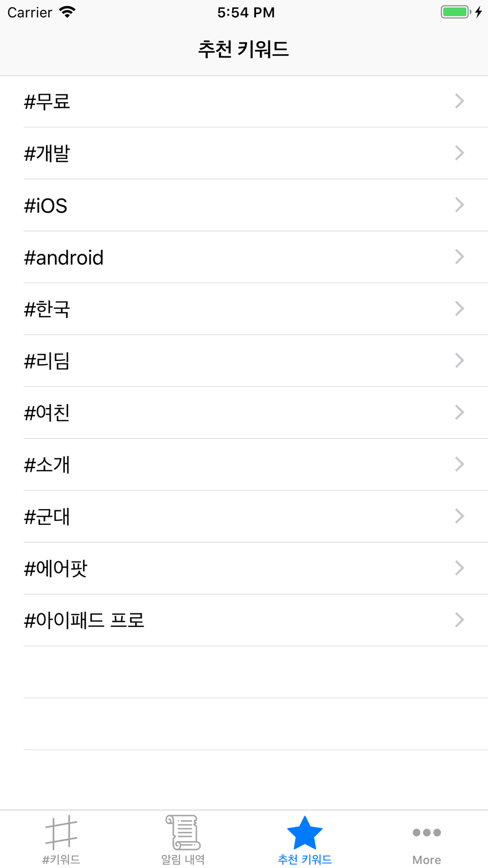
Task: Open the #군대 keyword
Action: click(244, 517)
